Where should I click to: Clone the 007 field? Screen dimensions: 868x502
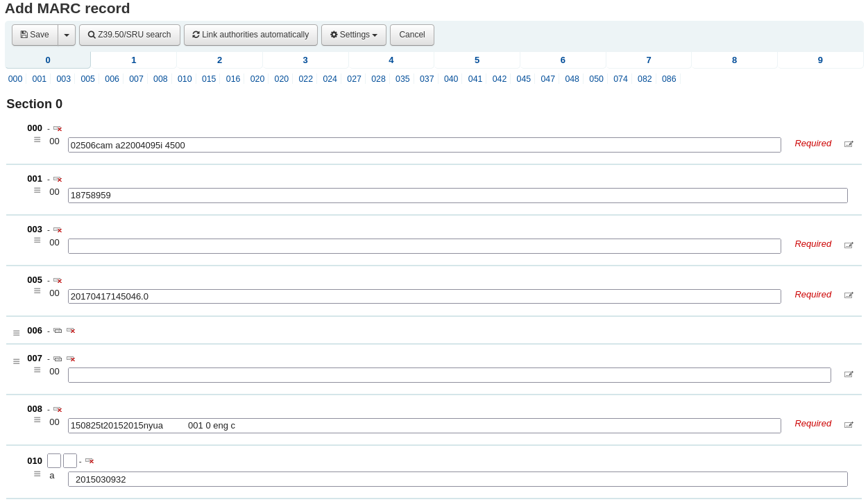(57, 358)
